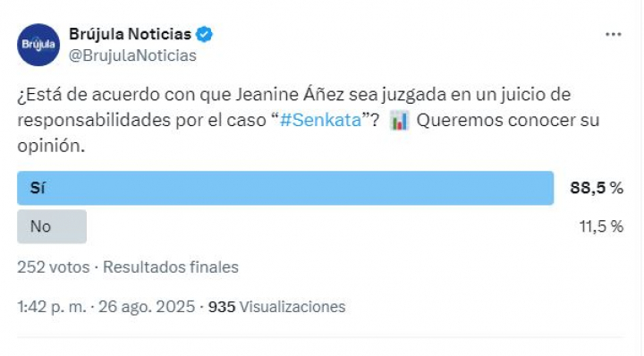
Task: Select the gray No poll option
Action: [52, 226]
